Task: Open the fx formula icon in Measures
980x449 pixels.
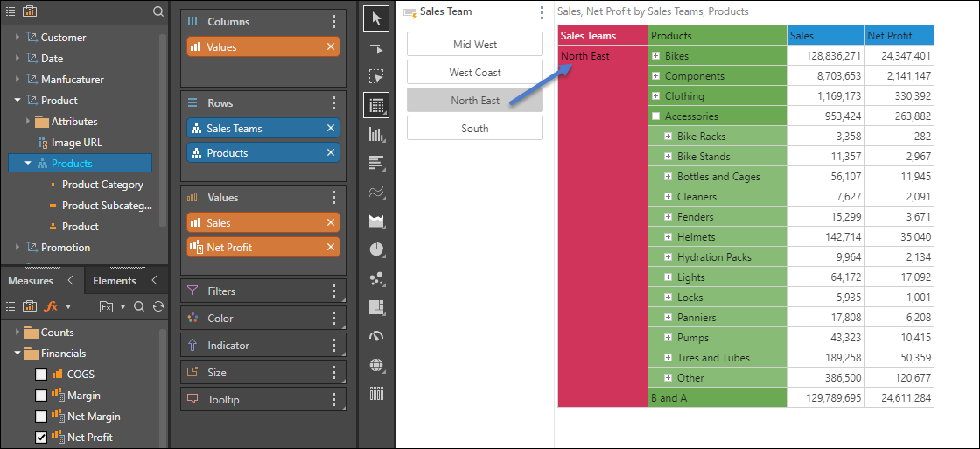Action: pos(52,306)
